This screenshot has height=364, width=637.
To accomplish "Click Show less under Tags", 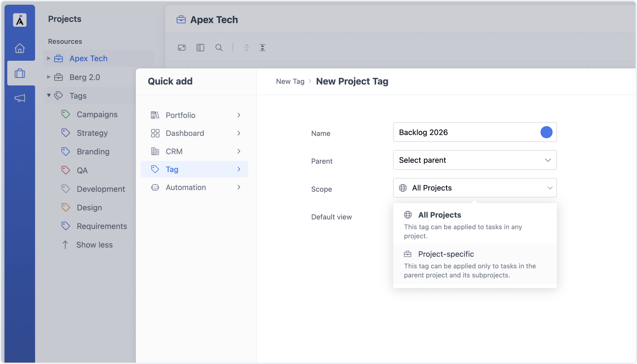I will point(94,245).
